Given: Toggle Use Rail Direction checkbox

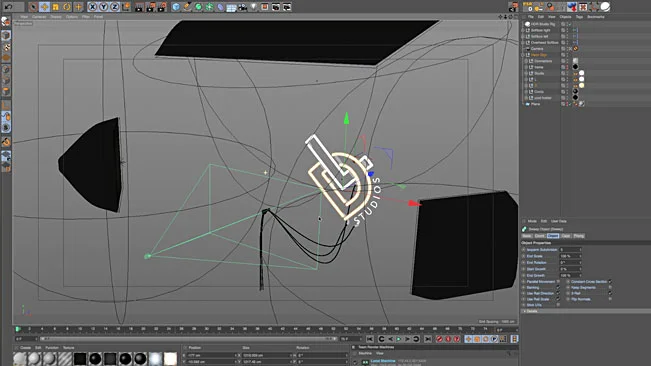Looking at the screenshot, I should pos(558,293).
